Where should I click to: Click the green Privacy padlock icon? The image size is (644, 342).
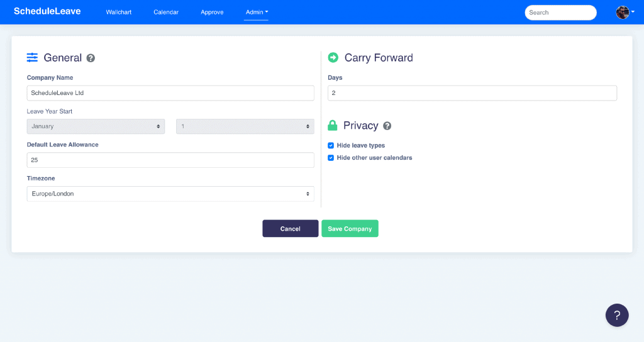click(333, 126)
